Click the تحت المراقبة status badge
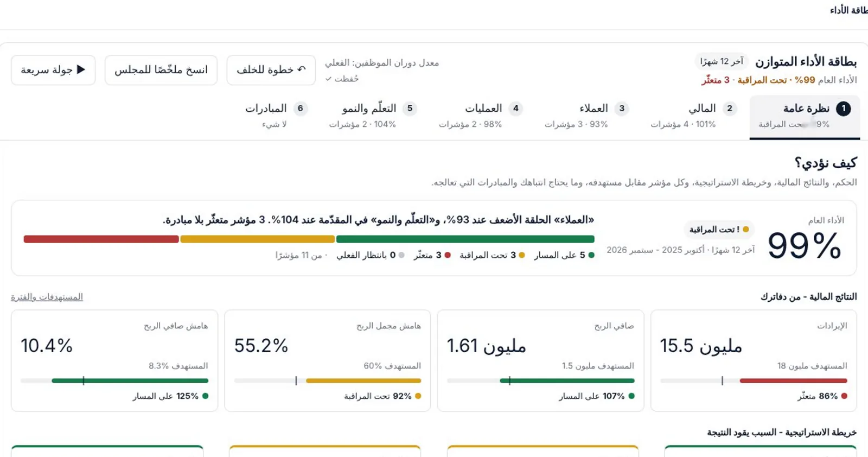This screenshot has height=457, width=868. click(x=719, y=230)
